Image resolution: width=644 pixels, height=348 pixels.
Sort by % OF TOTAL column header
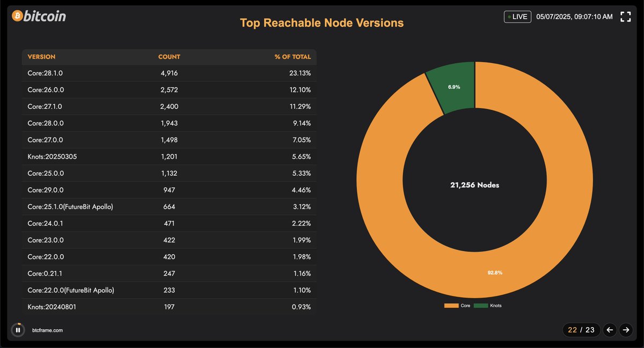292,57
